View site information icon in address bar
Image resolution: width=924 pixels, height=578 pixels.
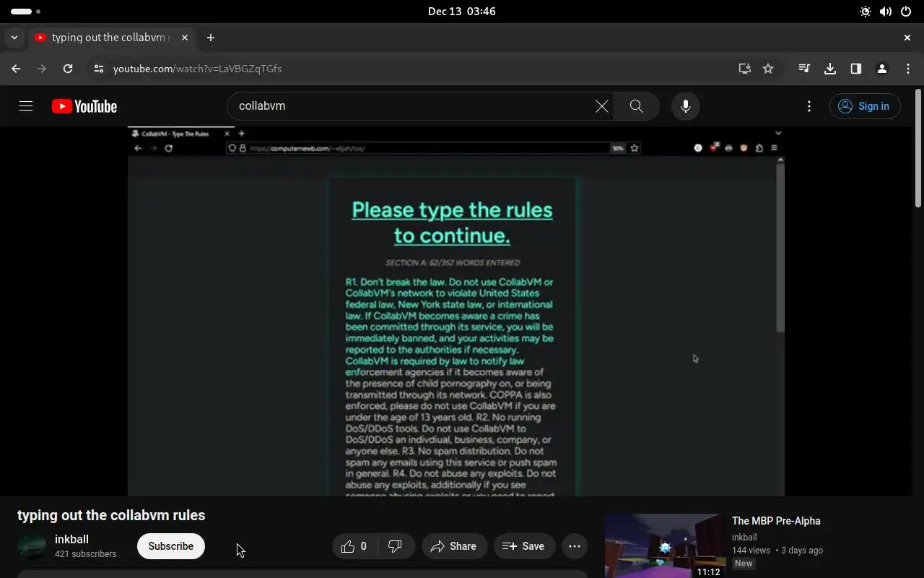pos(100,69)
